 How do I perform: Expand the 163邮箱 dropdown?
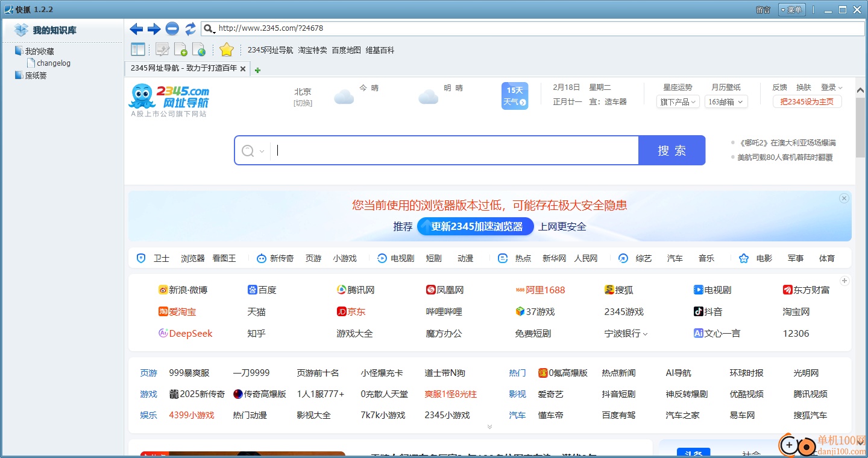click(x=726, y=102)
